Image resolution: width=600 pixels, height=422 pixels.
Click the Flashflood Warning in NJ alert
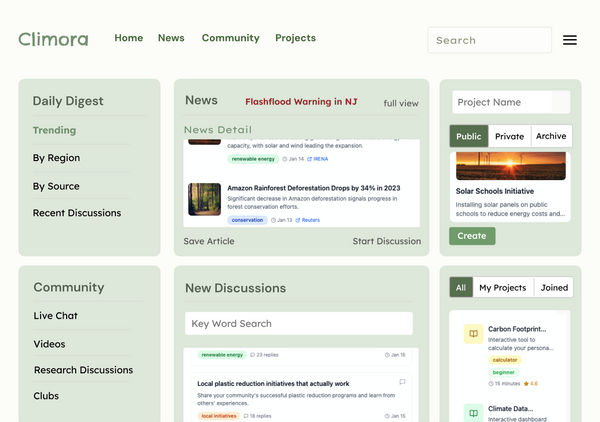tap(301, 102)
